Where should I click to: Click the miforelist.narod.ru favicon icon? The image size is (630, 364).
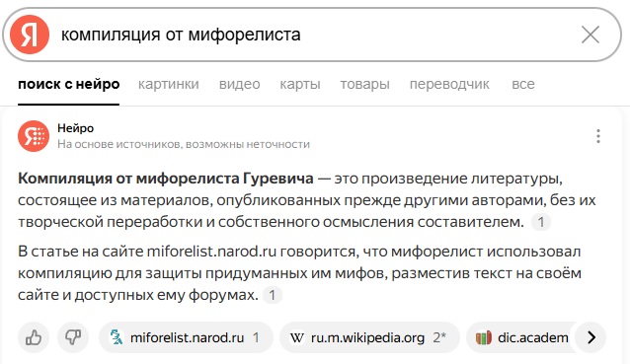pos(117,337)
